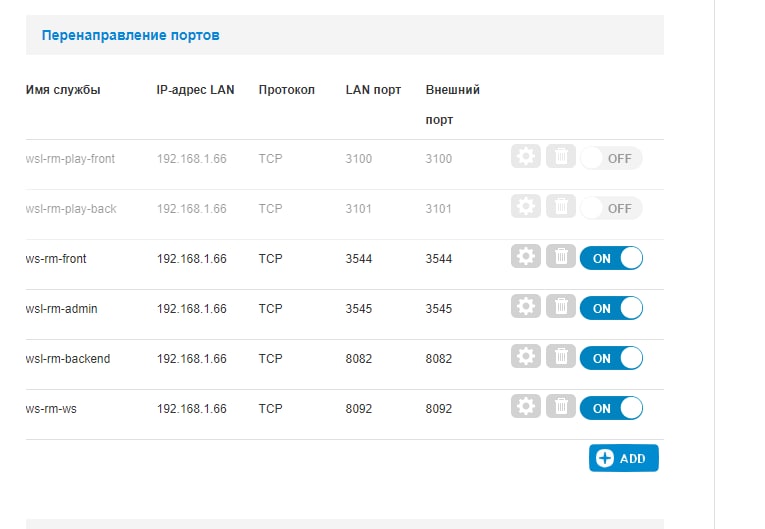Click TCP protocol in wsl-rm-admin row
This screenshot has height=529, width=765.
point(270,308)
